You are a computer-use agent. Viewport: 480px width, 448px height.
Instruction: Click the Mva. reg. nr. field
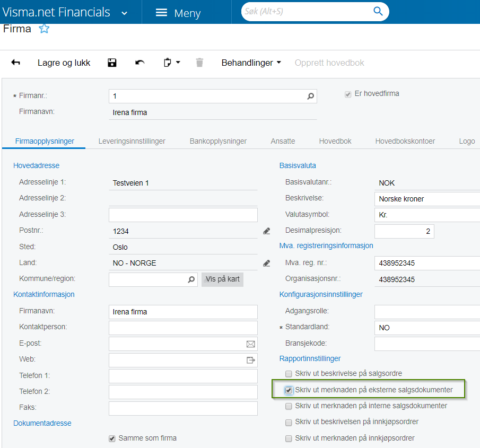point(427,263)
